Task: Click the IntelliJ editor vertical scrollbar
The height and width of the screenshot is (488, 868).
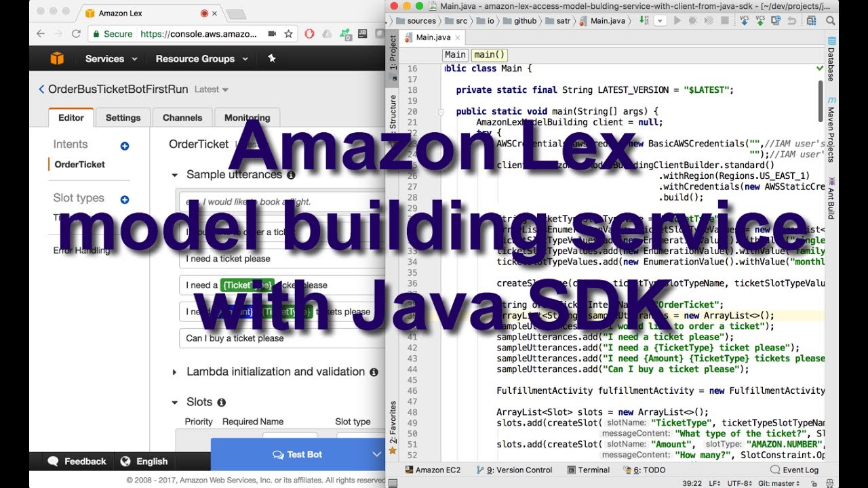Action: coord(821,102)
